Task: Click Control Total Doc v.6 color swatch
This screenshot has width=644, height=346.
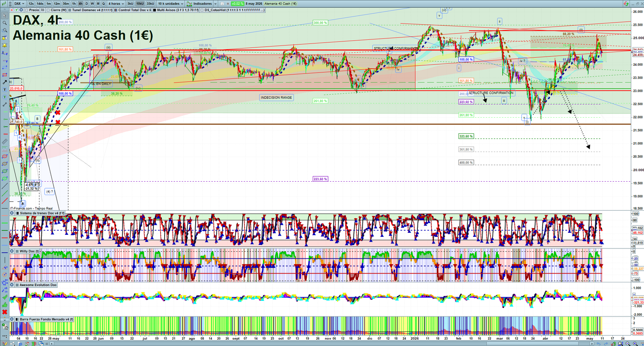Action: tap(116, 10)
